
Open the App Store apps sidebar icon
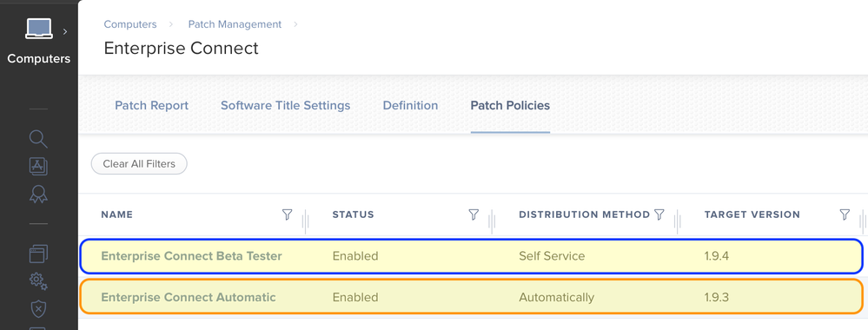pyautogui.click(x=38, y=166)
